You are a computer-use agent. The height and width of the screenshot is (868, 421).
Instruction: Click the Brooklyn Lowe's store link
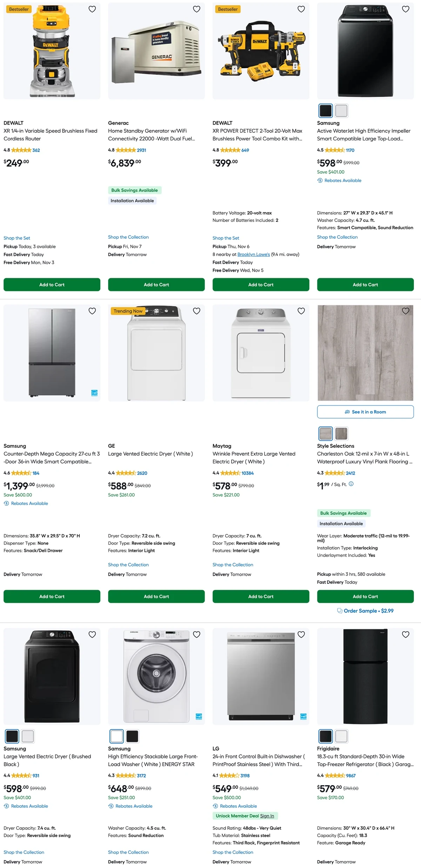tap(254, 254)
